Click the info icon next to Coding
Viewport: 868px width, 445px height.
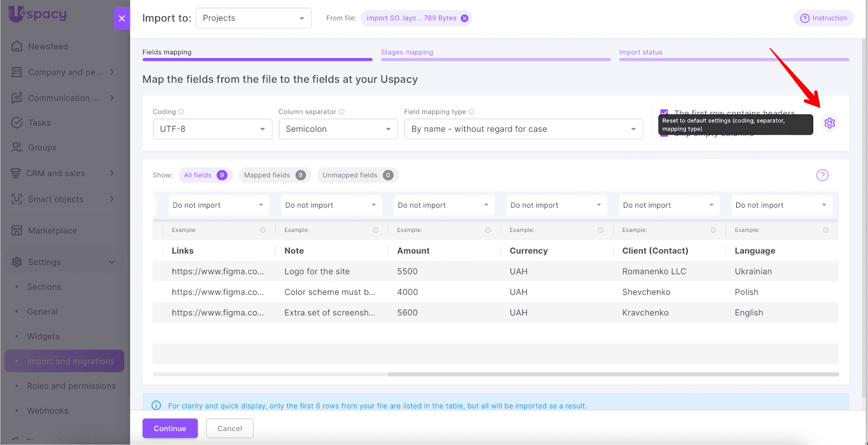181,112
